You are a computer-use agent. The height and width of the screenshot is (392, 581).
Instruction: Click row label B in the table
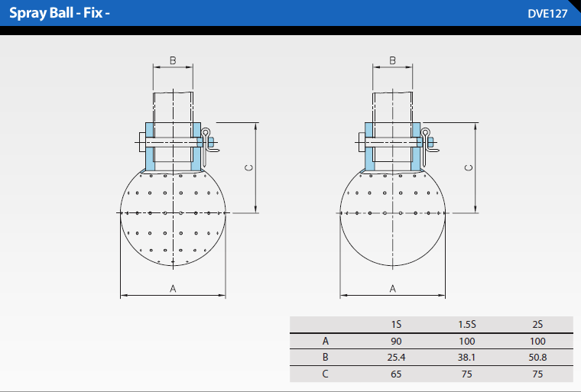(326, 357)
